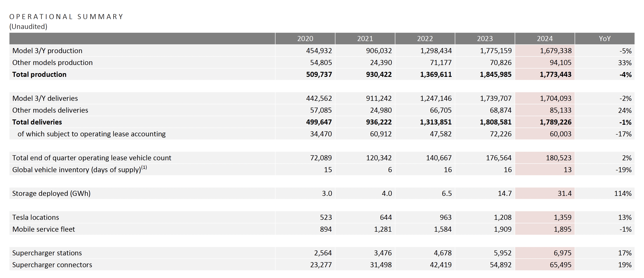The height and width of the screenshot is (278, 644).
Task: Click the Operational Summary heading
Action: tap(67, 17)
